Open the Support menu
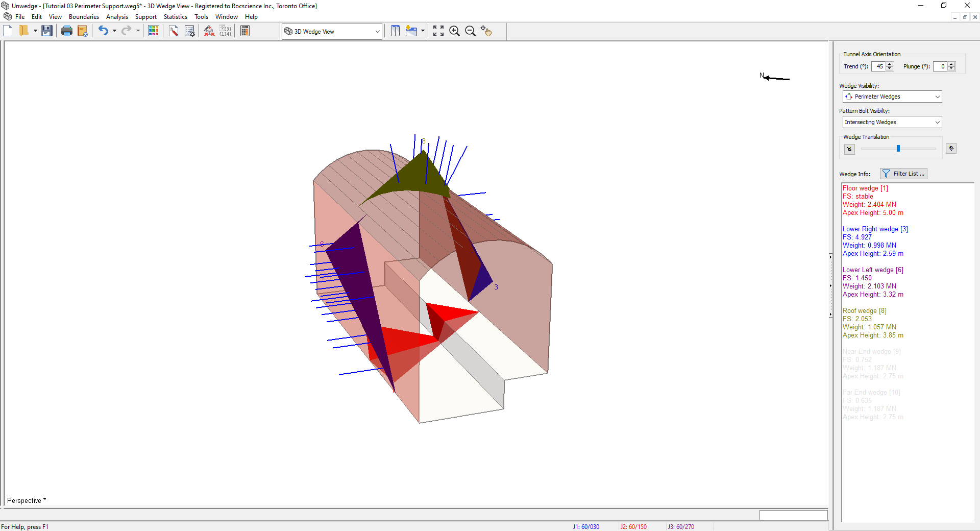980x531 pixels. (x=145, y=17)
